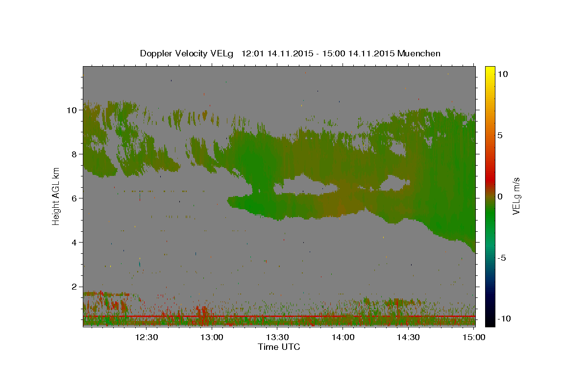Click the height label '2'
Screen dimensions: 588x392
[74, 287]
